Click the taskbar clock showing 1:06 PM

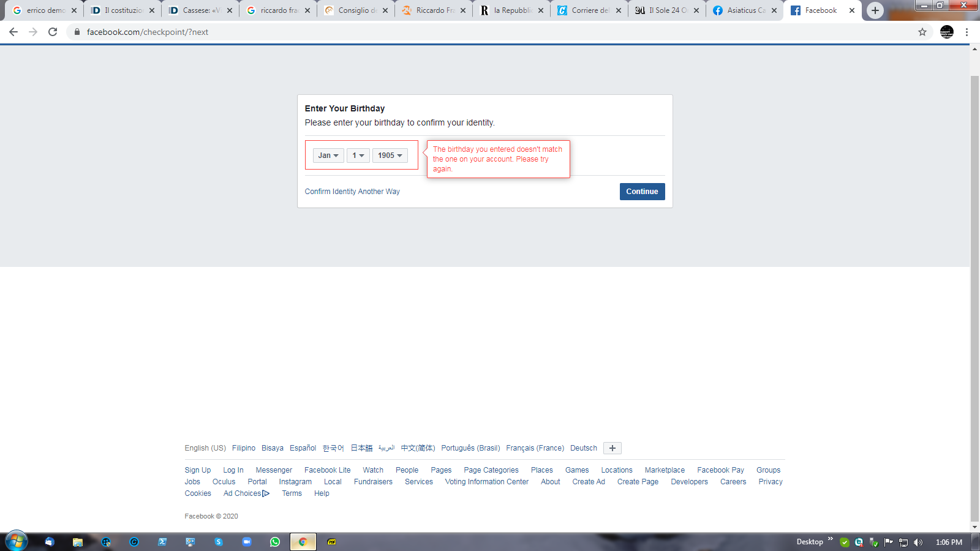pos(949,542)
